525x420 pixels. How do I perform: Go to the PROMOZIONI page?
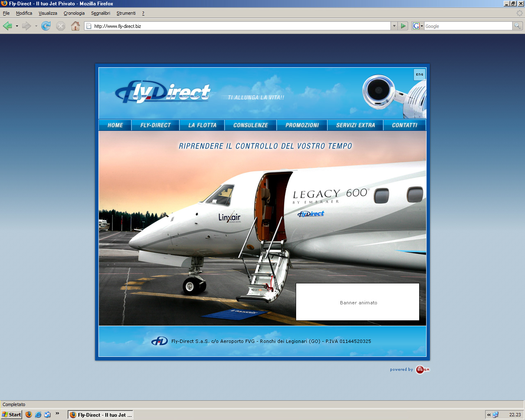[302, 125]
